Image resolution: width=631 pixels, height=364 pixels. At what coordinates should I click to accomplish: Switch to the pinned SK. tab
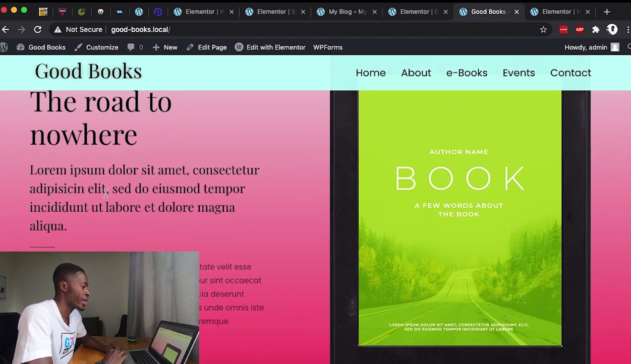[120, 12]
